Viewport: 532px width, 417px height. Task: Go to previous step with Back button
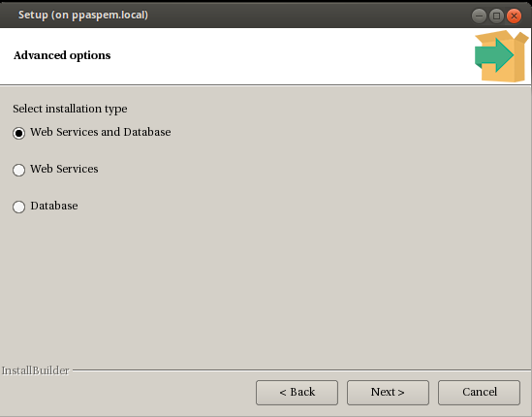(297, 393)
